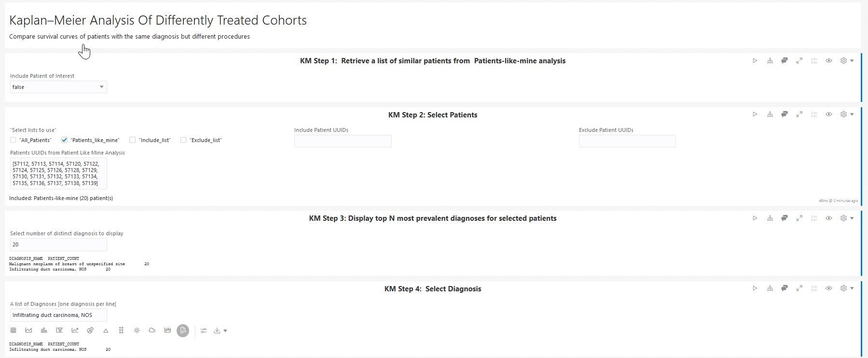Toggle visibility eye icon in KM Step 2
868x358 pixels.
(x=828, y=115)
